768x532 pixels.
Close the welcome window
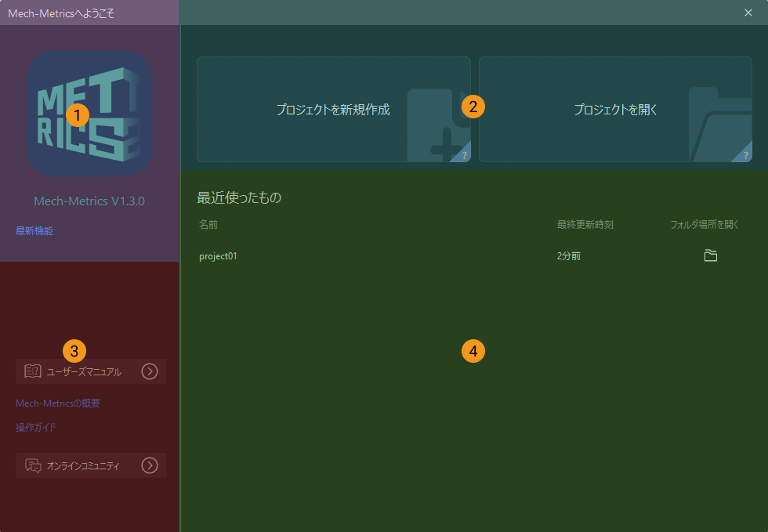click(748, 13)
